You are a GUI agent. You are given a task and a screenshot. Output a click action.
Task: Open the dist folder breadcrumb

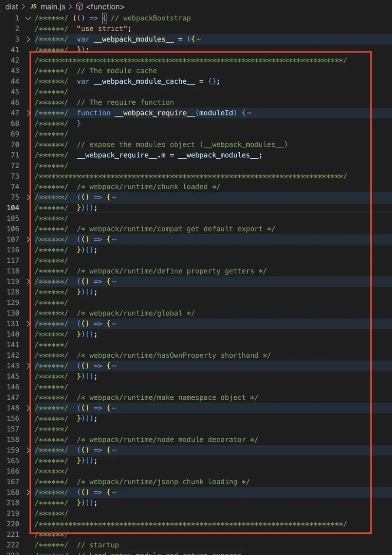12,7
